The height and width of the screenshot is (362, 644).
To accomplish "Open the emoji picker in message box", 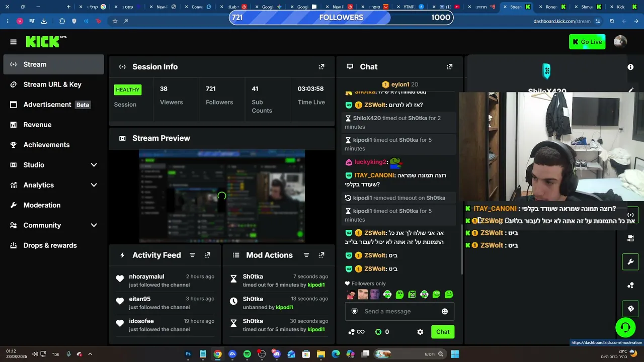I will tap(445, 311).
